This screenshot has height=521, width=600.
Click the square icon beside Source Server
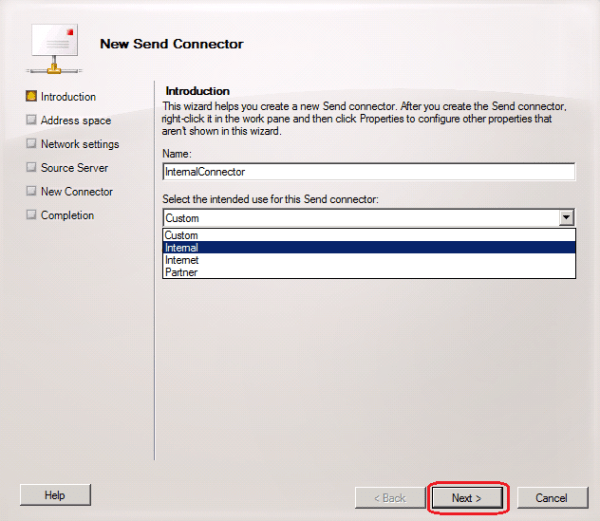31,168
